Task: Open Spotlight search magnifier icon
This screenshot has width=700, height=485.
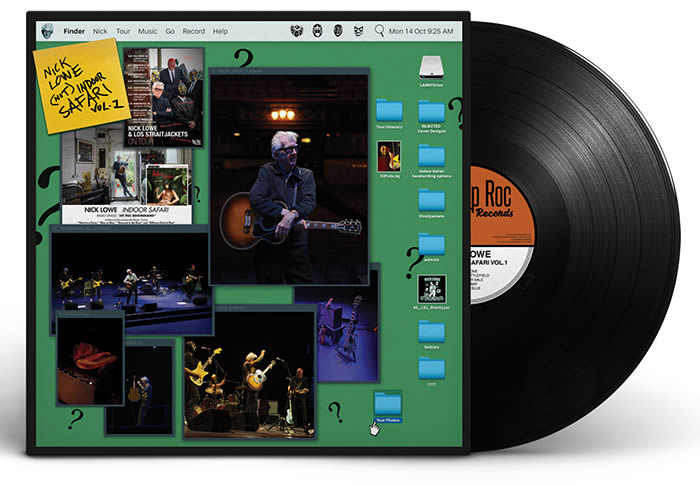Action: tap(379, 31)
